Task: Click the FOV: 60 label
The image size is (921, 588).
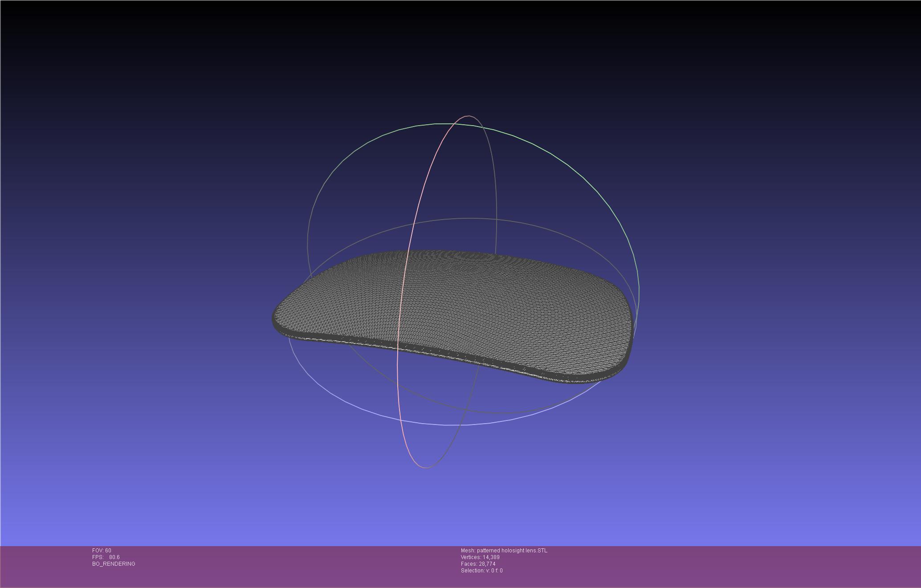Action: [102, 551]
